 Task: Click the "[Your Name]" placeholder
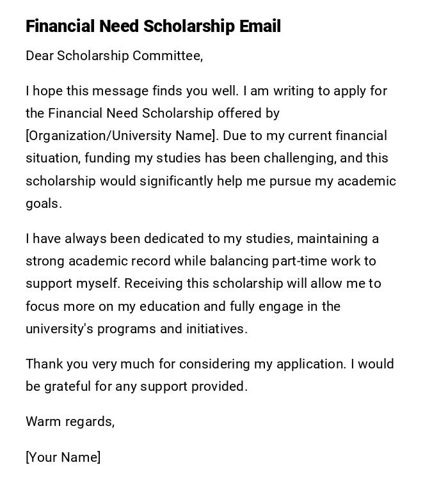click(x=63, y=457)
